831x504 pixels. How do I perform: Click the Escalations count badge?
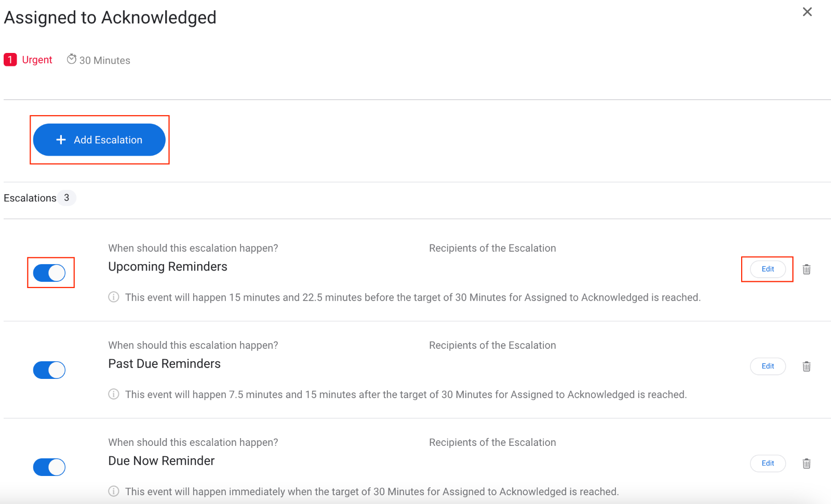tap(66, 198)
